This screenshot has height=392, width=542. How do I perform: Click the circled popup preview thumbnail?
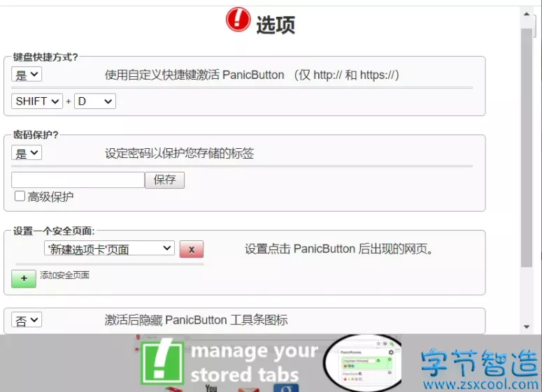363,363
